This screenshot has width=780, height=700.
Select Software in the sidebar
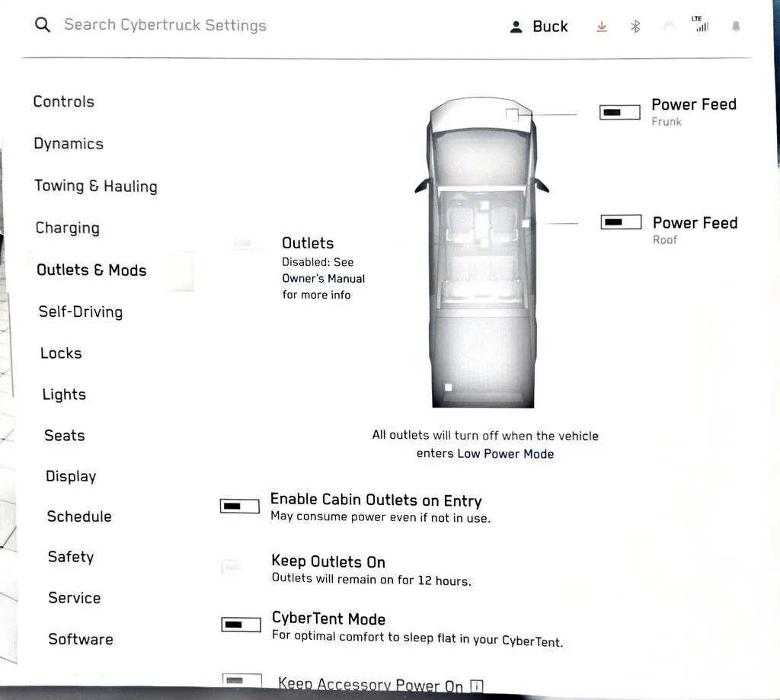coord(81,639)
